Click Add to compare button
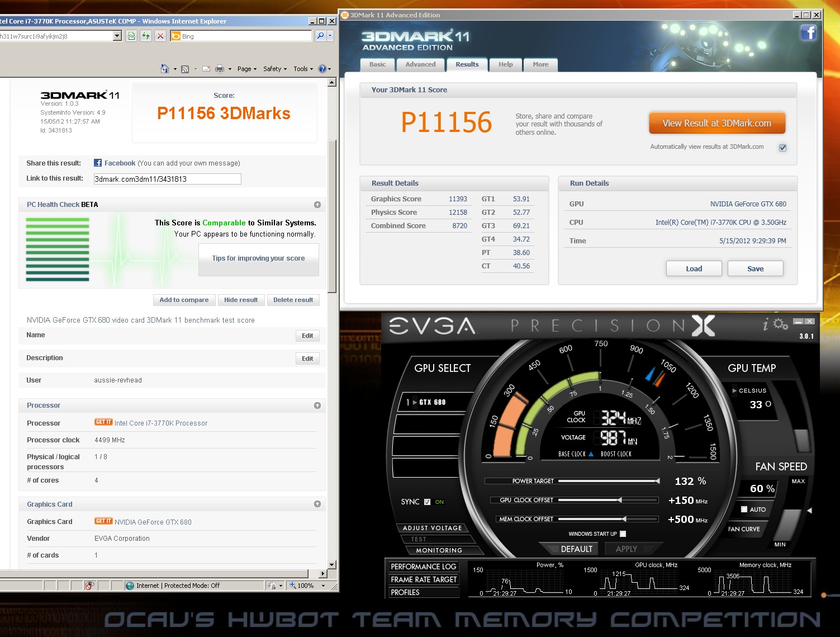The width and height of the screenshot is (840, 637). (x=184, y=300)
